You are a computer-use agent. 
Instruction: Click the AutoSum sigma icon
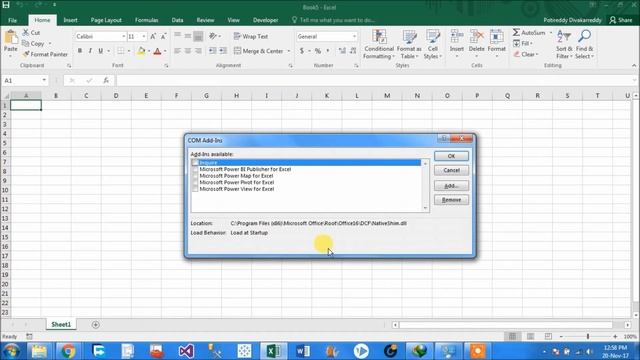pyautogui.click(x=516, y=32)
